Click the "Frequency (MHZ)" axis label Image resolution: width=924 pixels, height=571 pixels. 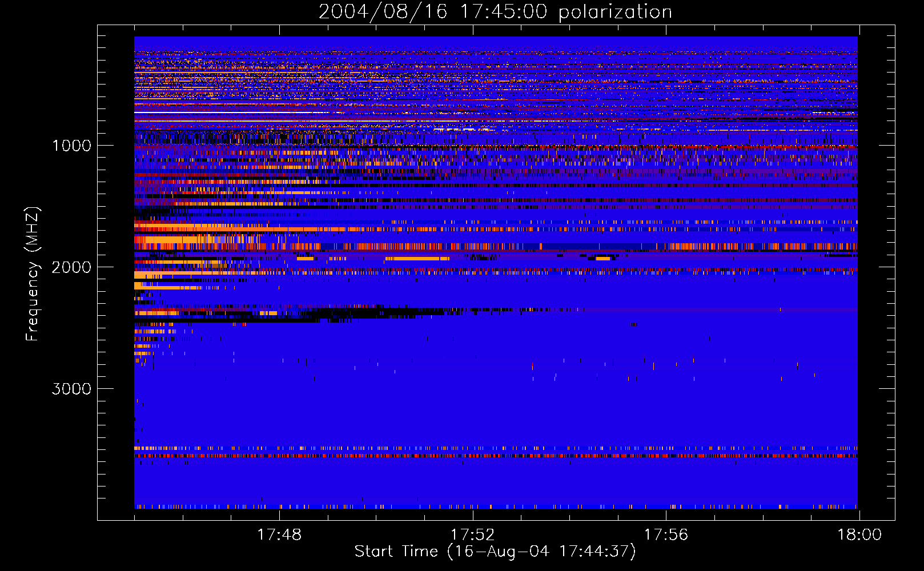pos(33,274)
